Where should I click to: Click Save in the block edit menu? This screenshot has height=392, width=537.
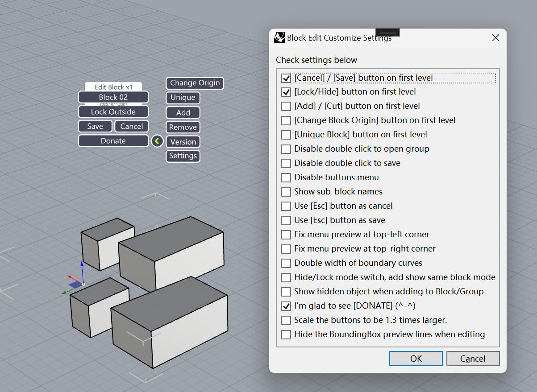coord(95,127)
